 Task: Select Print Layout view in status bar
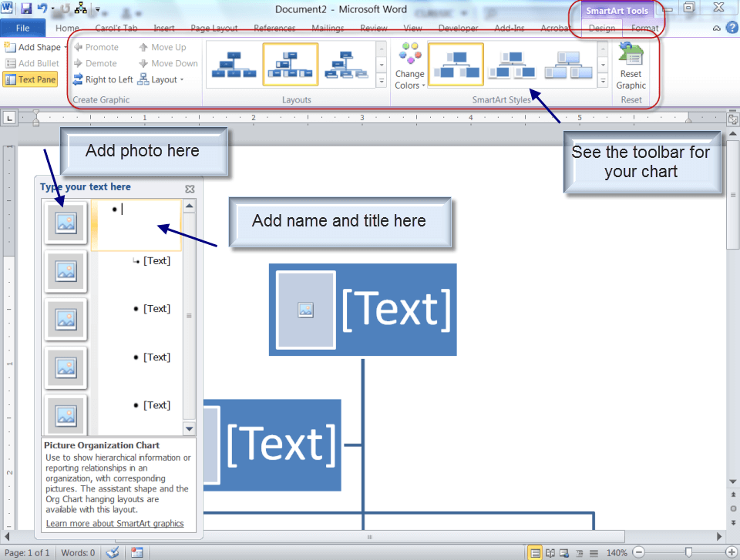[536, 552]
